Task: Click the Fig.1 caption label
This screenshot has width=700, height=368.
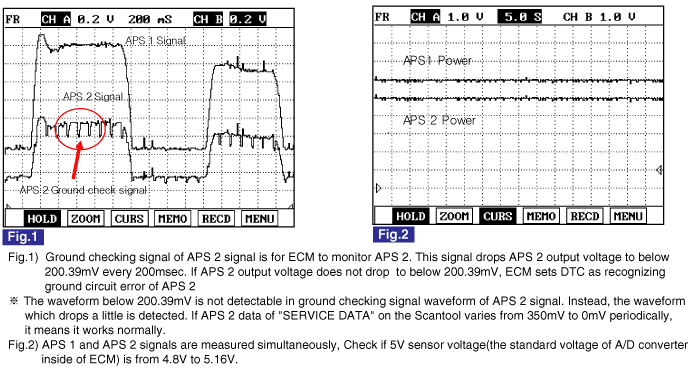Action: click(23, 237)
